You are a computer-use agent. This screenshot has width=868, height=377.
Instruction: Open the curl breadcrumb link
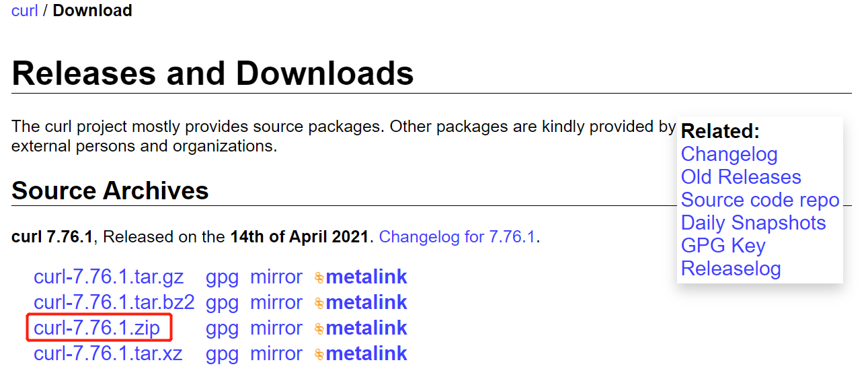(x=24, y=11)
